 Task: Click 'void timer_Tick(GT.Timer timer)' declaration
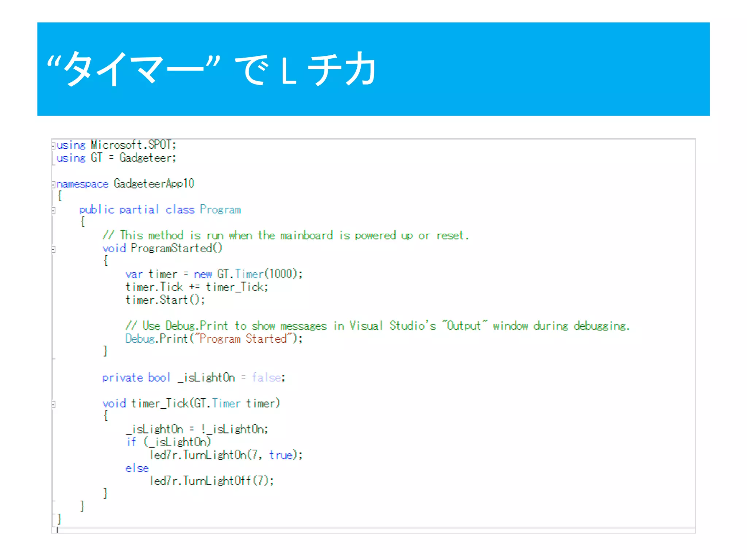191,403
